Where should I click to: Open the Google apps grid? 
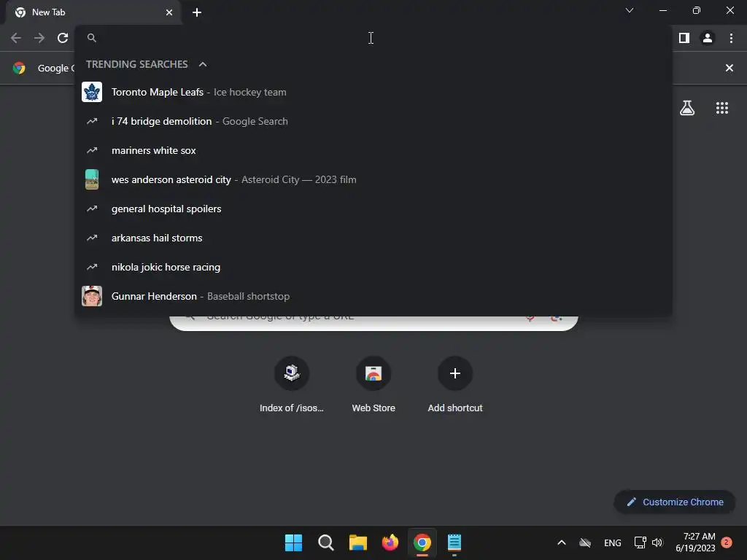(x=722, y=108)
